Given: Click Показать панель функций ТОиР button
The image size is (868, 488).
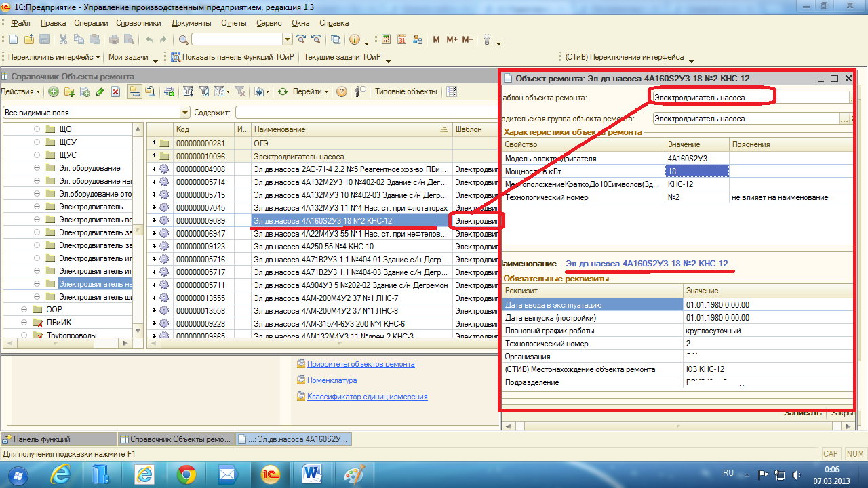Looking at the screenshot, I should pyautogui.click(x=233, y=58).
